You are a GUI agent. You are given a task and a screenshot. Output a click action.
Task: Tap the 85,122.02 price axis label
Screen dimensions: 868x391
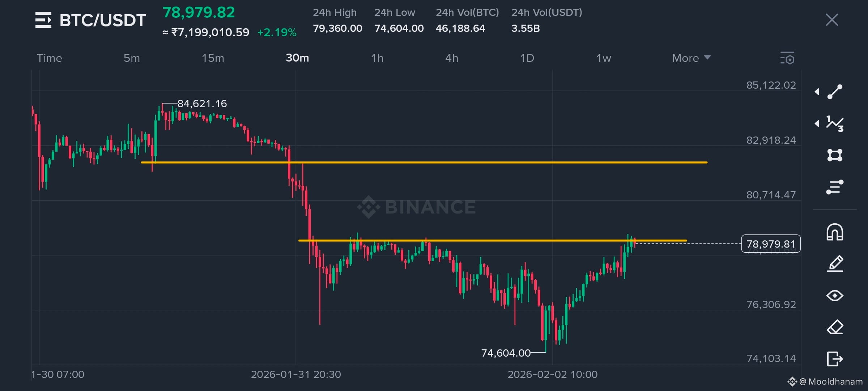point(771,85)
